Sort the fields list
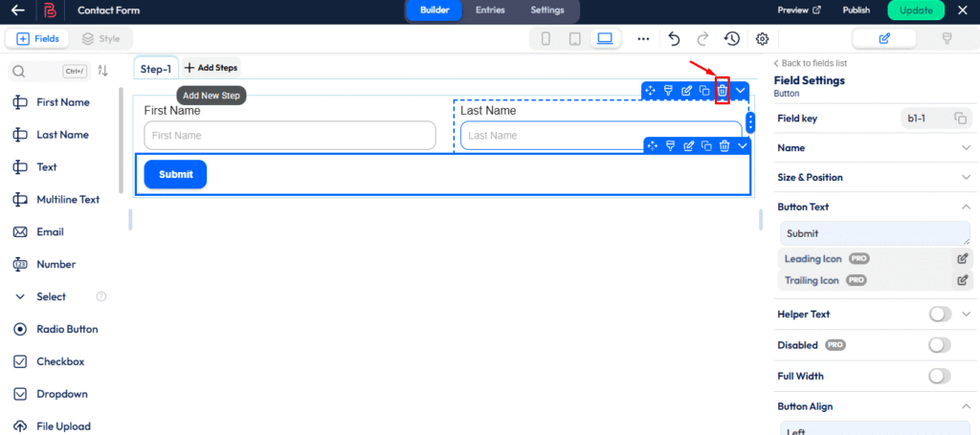Image resolution: width=980 pixels, height=435 pixels. pos(103,71)
